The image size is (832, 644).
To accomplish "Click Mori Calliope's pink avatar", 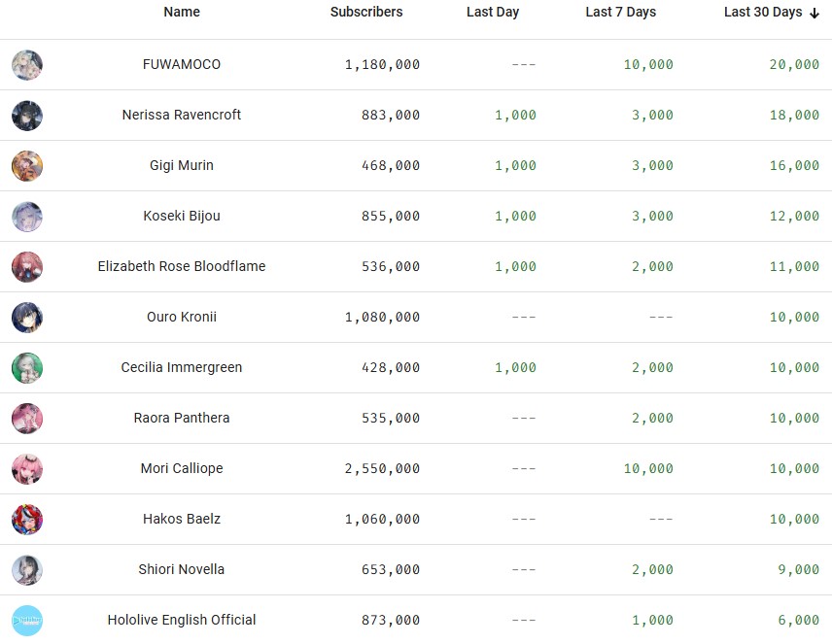I will (27, 469).
